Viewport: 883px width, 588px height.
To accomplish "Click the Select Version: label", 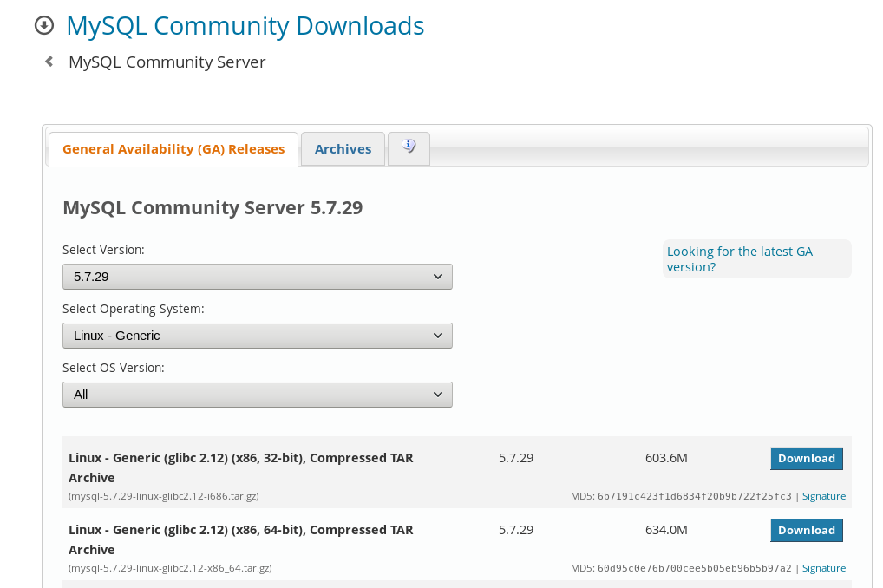I will [103, 250].
